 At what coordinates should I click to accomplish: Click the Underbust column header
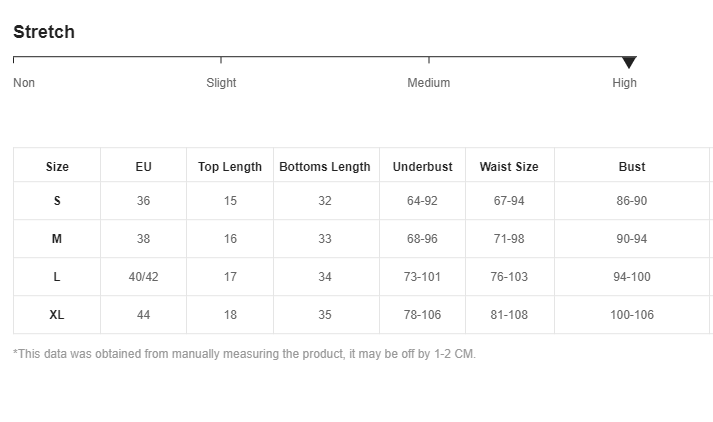click(422, 166)
